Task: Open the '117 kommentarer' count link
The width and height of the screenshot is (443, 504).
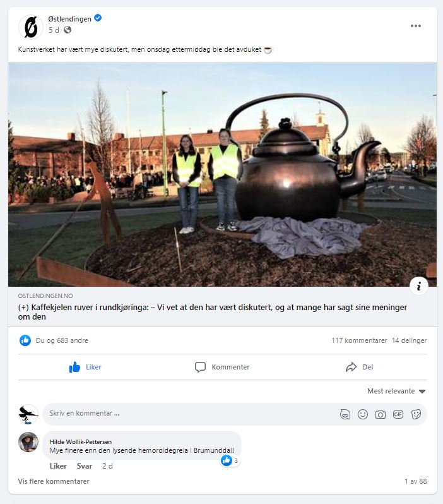Action: point(359,340)
